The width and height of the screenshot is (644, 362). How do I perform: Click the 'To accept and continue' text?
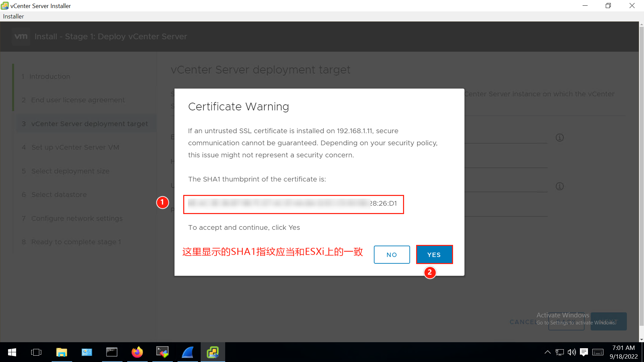[x=244, y=227]
